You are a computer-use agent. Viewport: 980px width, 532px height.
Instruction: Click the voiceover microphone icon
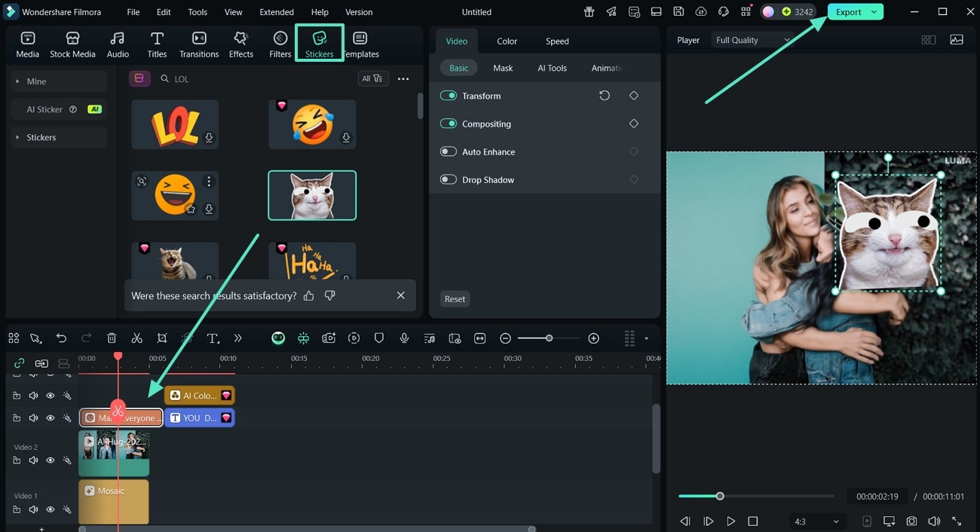point(404,338)
